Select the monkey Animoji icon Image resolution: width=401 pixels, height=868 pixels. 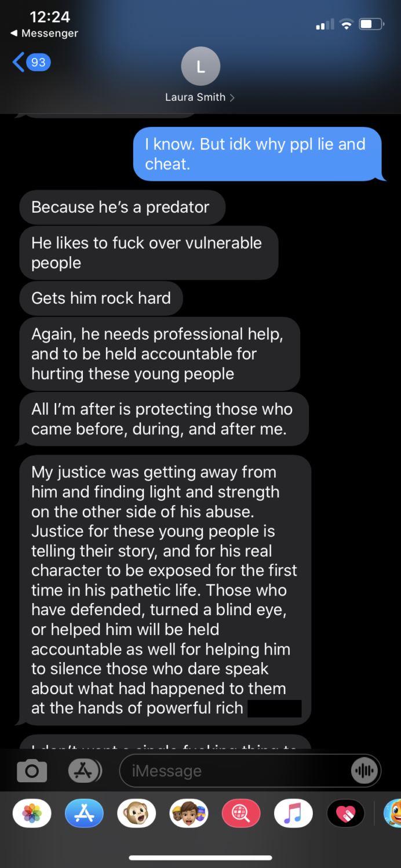137,813
